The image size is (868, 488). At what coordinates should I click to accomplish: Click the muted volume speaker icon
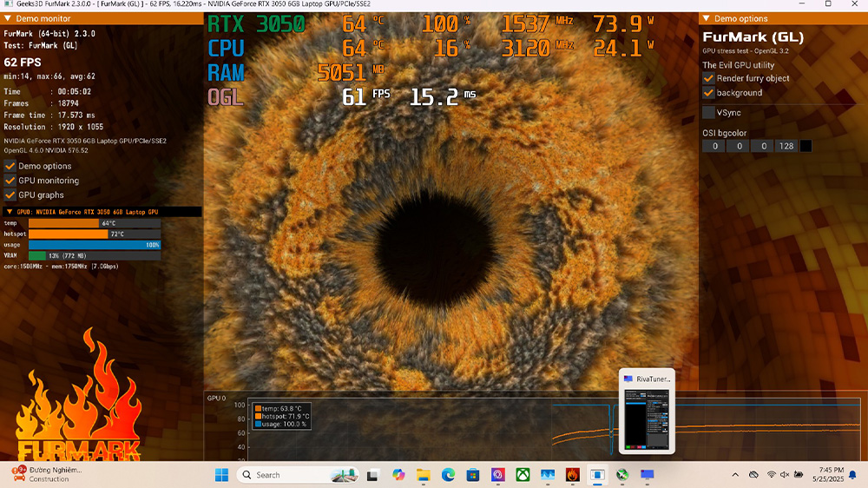coord(785,475)
